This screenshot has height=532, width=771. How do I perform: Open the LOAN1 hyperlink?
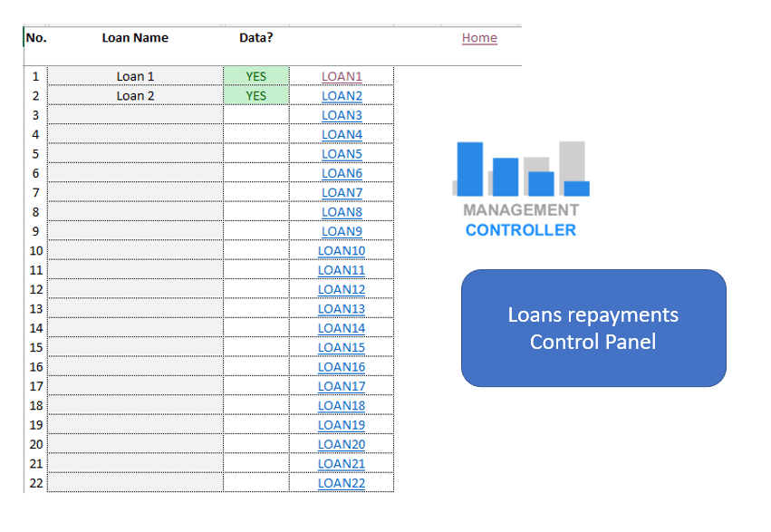342,76
